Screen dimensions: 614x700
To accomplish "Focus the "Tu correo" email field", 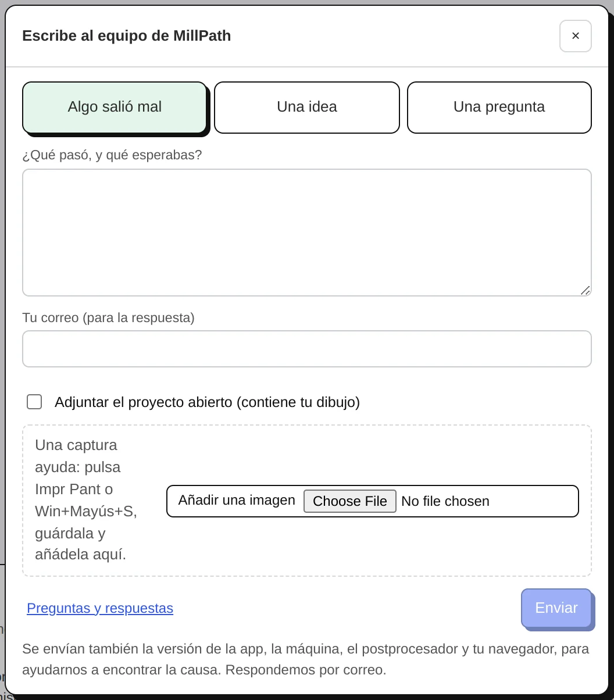I will (x=307, y=349).
